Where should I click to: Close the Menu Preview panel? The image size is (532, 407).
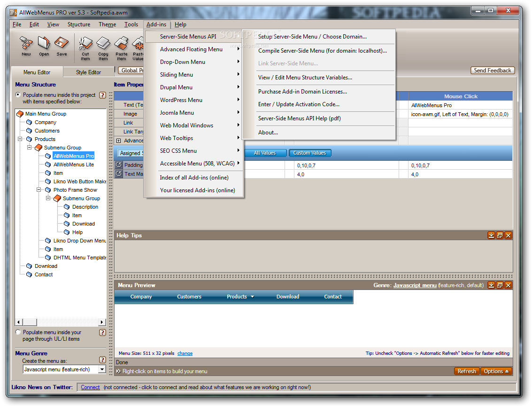tap(508, 285)
